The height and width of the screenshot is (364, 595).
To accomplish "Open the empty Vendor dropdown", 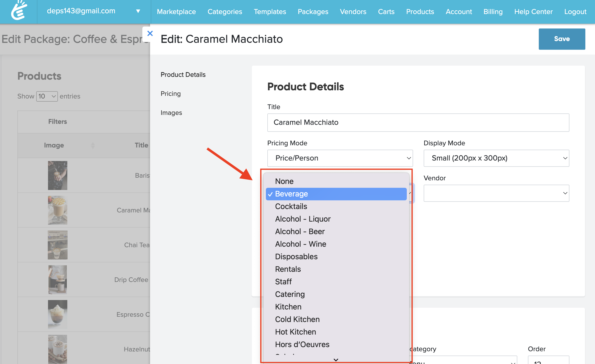I will pos(496,193).
